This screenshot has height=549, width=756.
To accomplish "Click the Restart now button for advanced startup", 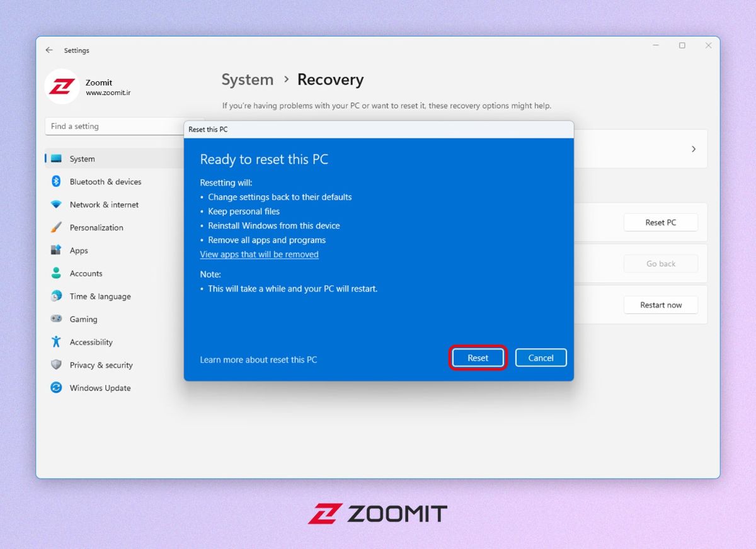I will [x=660, y=305].
